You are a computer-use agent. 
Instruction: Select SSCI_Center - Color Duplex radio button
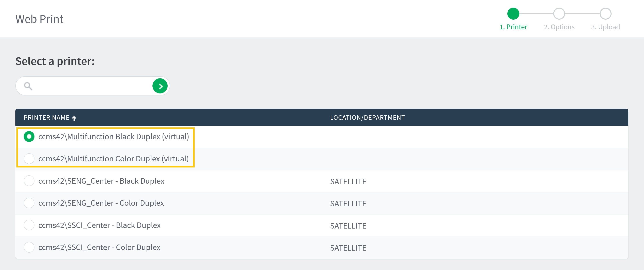[x=29, y=247]
